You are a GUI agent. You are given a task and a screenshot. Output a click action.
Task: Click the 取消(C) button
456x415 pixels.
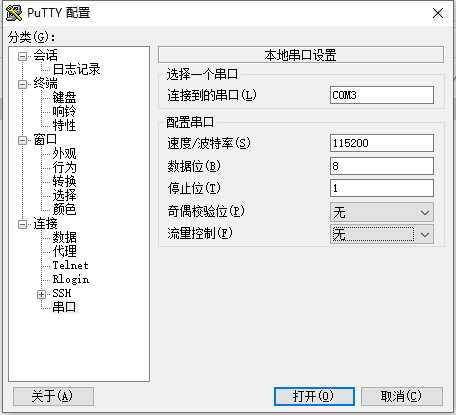tap(402, 396)
